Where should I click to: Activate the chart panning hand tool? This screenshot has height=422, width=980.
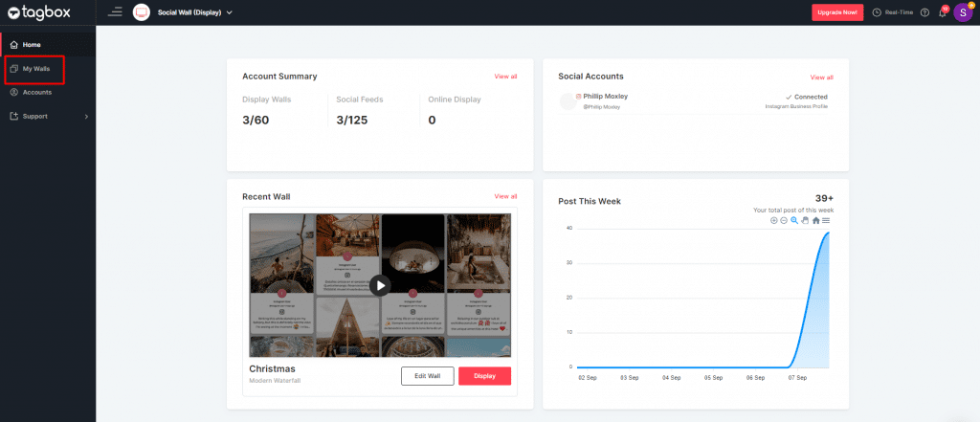(x=805, y=221)
